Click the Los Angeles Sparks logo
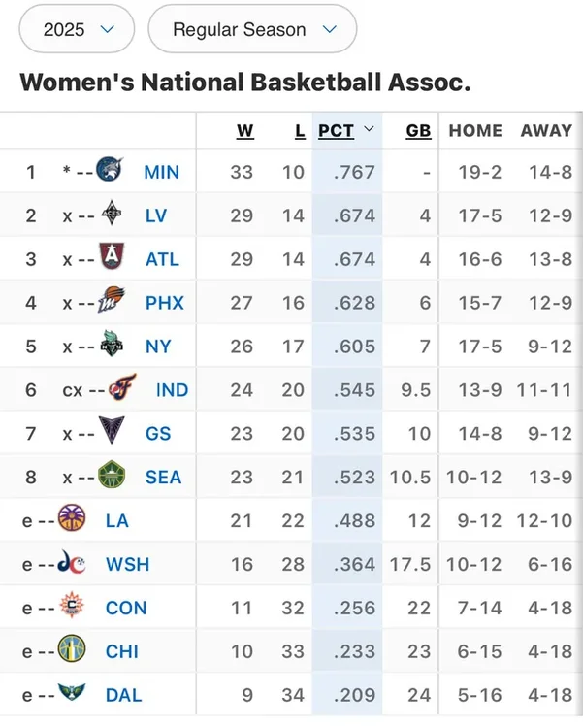This screenshot has height=728, width=583. [71, 519]
